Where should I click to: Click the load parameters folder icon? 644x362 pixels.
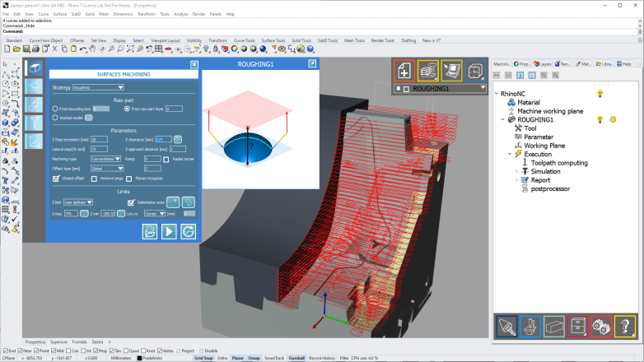pyautogui.click(x=150, y=232)
